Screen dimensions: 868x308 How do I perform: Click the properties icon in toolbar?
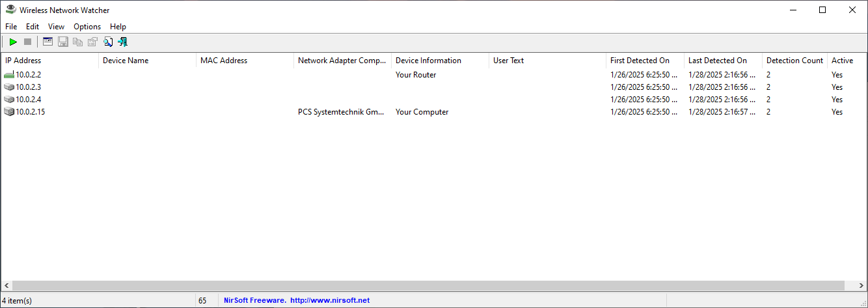(92, 42)
